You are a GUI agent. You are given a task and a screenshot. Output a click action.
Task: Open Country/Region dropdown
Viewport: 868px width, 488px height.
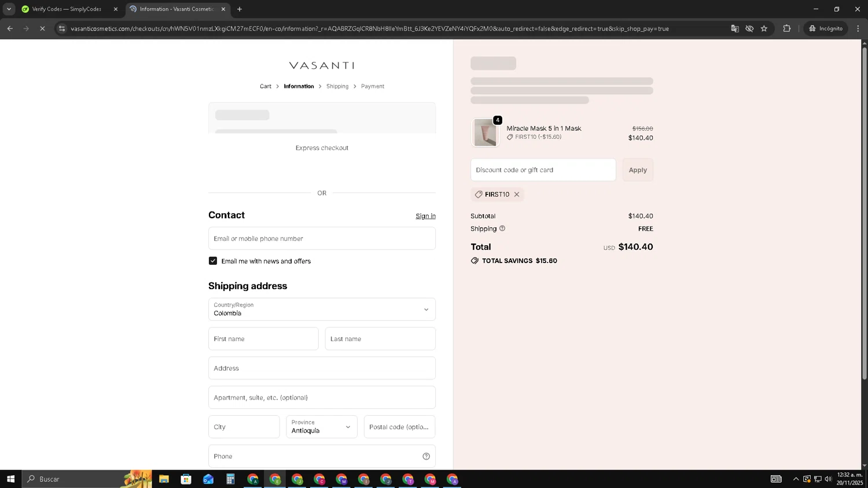[322, 309]
